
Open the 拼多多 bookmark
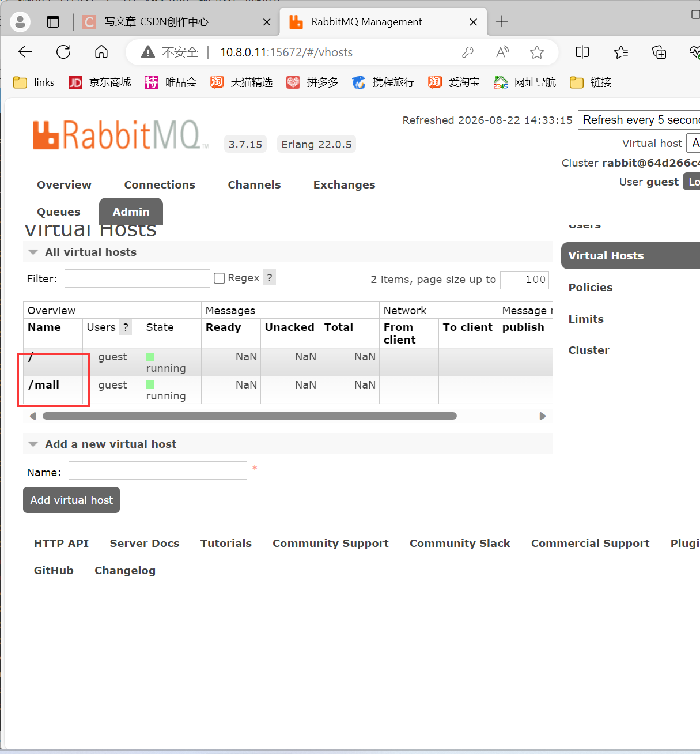click(312, 82)
